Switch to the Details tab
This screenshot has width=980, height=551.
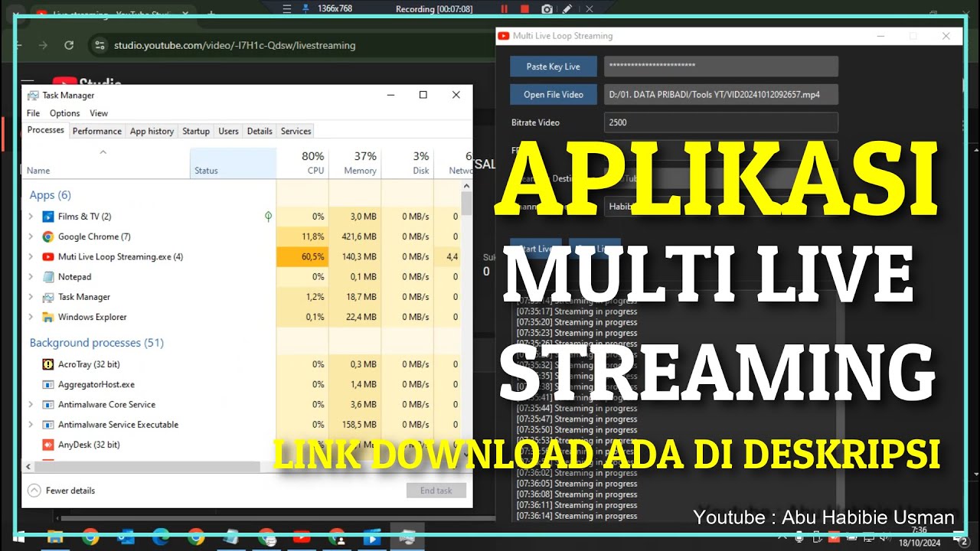point(260,131)
